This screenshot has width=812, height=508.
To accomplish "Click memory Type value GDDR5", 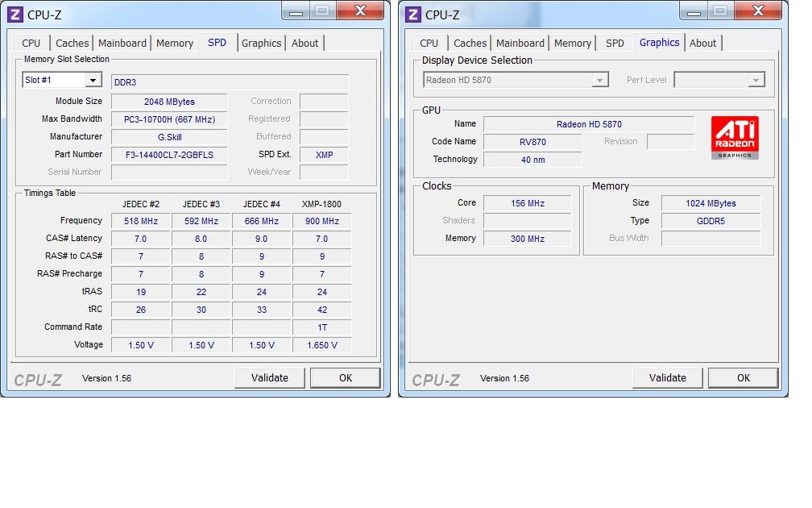I will click(x=711, y=221).
